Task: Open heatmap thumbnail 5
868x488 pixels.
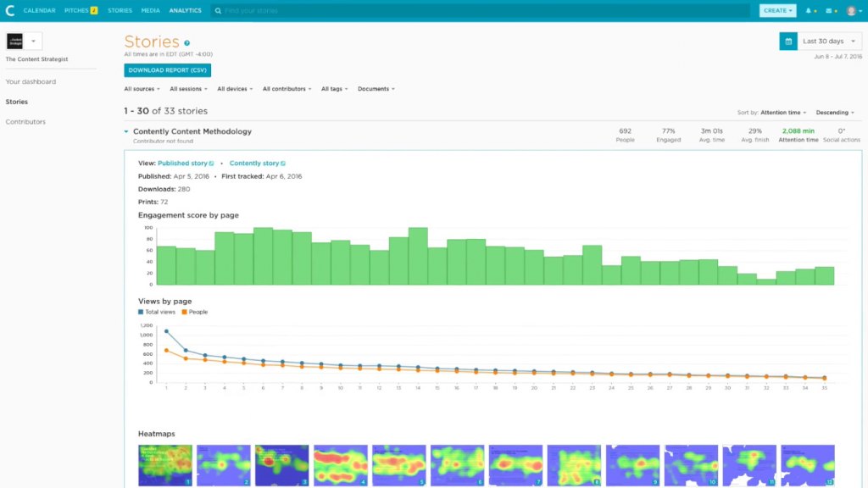Action: (x=399, y=465)
